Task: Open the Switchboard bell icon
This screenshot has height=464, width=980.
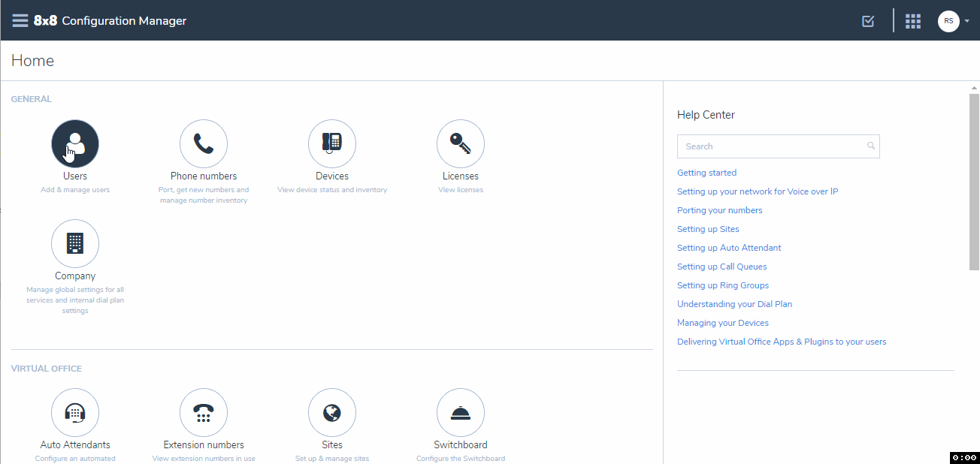Action: tap(461, 412)
